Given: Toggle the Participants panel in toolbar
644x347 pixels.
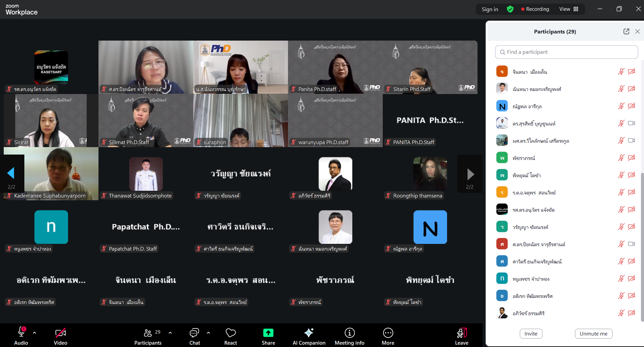Looking at the screenshot, I should (x=148, y=336).
